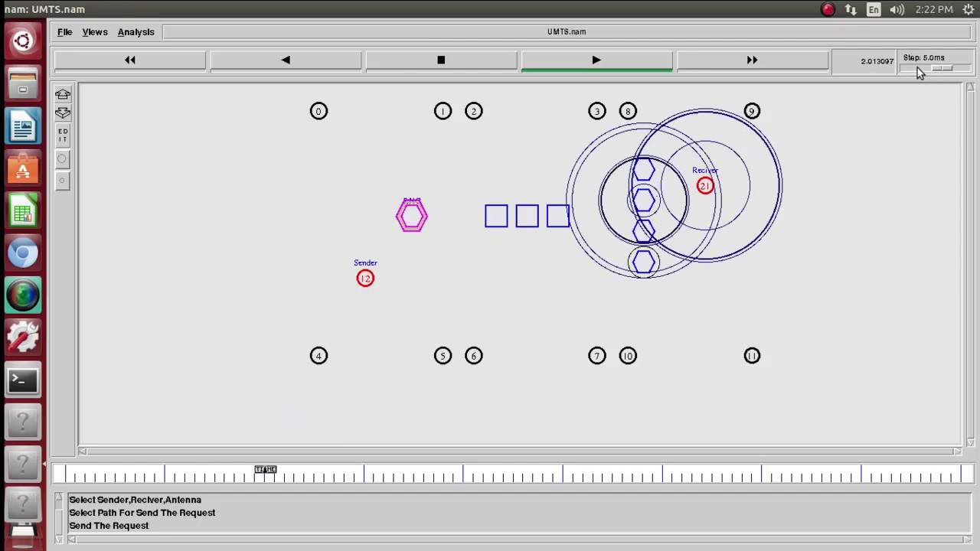Open Ubuntu Software Center

[23, 169]
